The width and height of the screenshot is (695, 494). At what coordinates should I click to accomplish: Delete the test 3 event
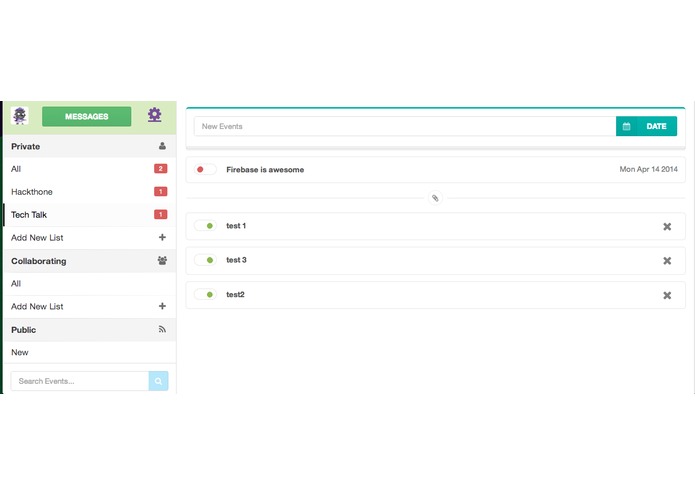[x=667, y=261]
